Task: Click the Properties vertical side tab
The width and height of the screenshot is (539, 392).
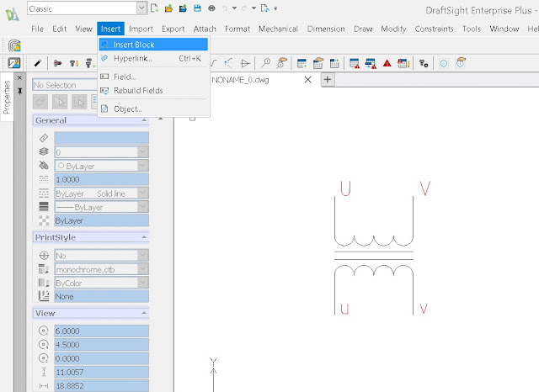Action: pos(7,97)
